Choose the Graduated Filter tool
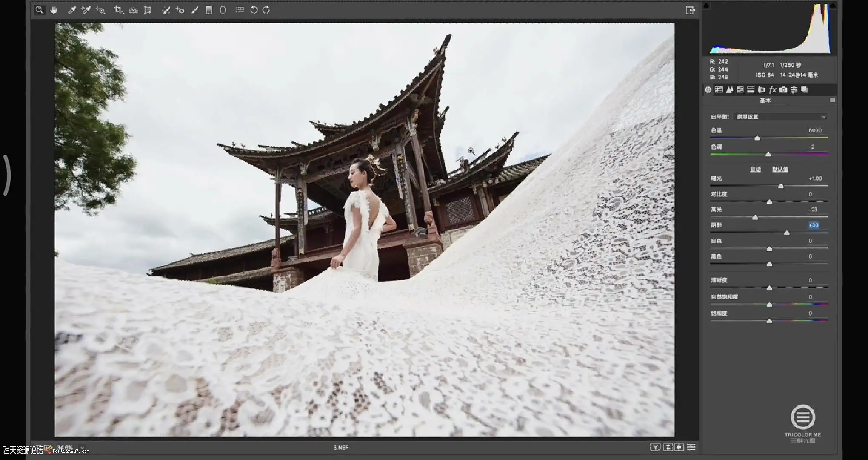 pos(208,10)
